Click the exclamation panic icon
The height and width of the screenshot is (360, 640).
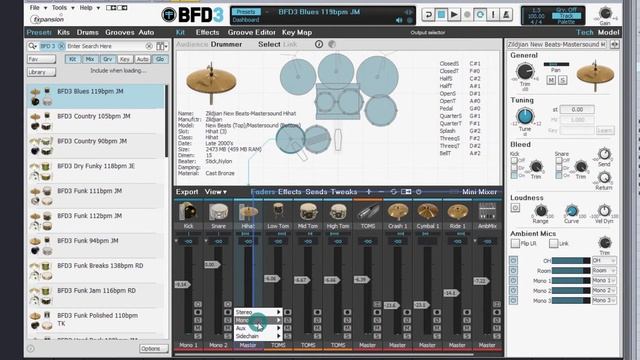(x=493, y=15)
